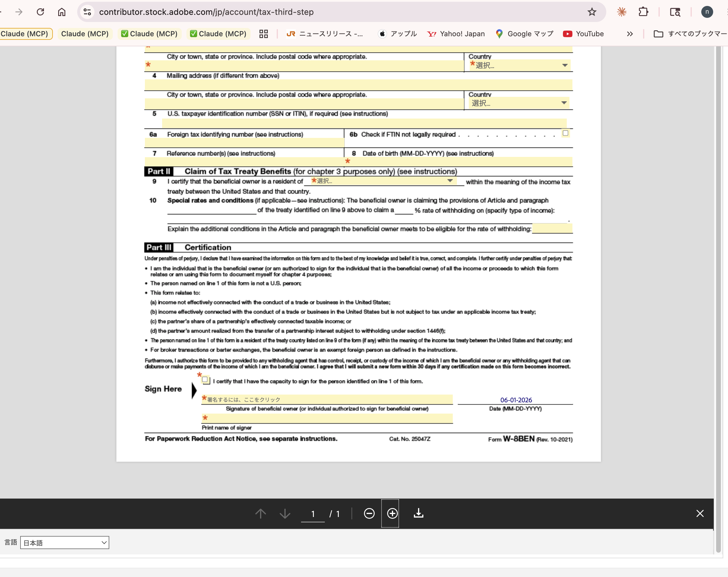Open the YouTube bookmark
Image resolution: width=728 pixels, height=577 pixels.
[583, 34]
